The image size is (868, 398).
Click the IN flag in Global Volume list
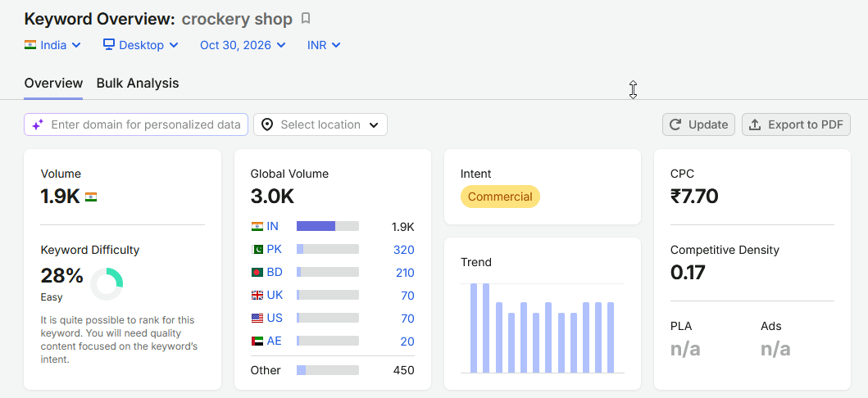tap(257, 226)
